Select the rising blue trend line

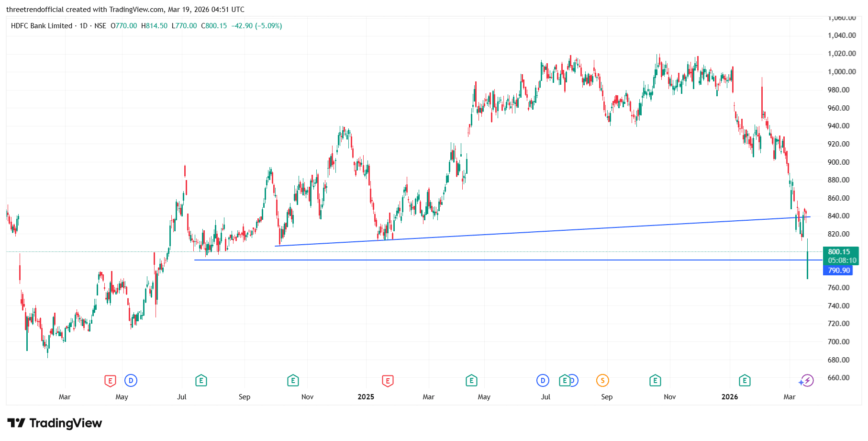tap(543, 231)
